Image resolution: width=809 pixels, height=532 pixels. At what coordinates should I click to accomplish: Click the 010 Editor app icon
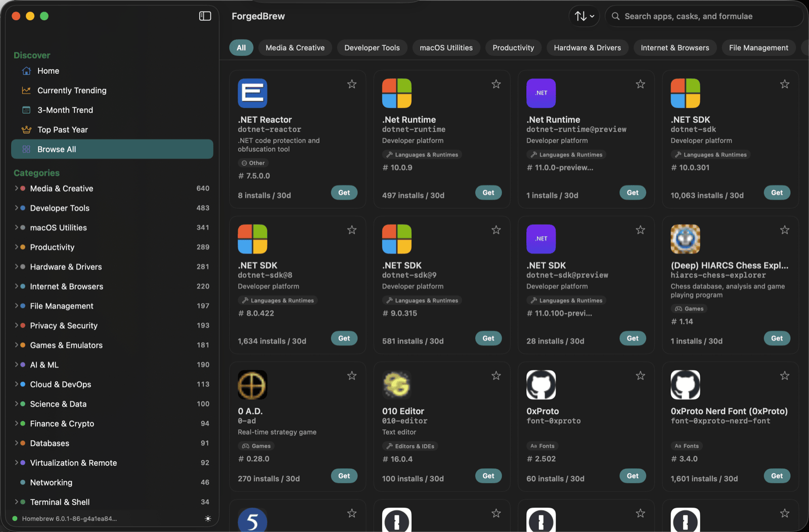click(397, 384)
